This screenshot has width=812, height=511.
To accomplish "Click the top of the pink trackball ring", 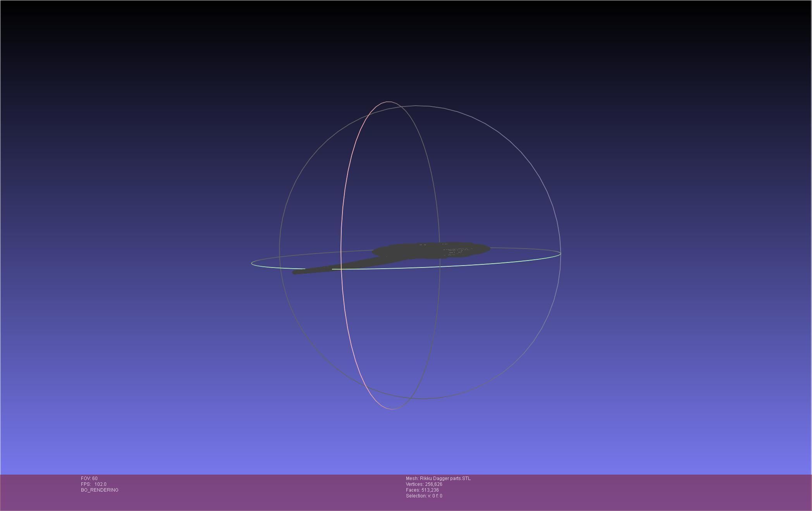I will [388, 102].
